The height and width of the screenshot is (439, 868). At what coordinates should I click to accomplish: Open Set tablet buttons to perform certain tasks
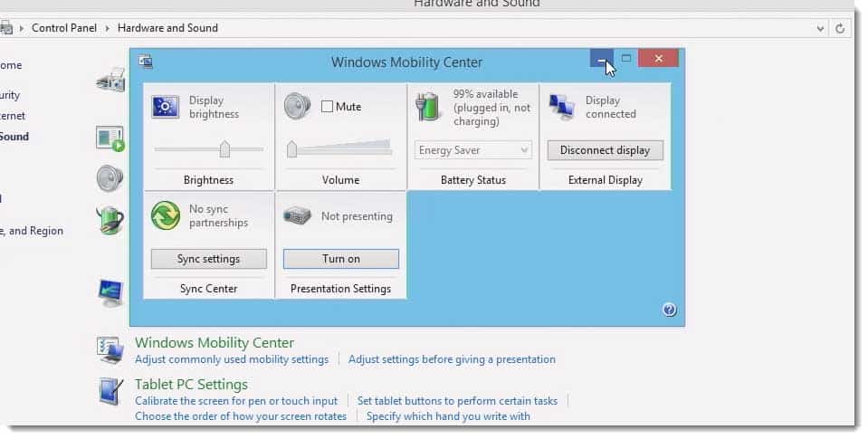[x=457, y=401]
